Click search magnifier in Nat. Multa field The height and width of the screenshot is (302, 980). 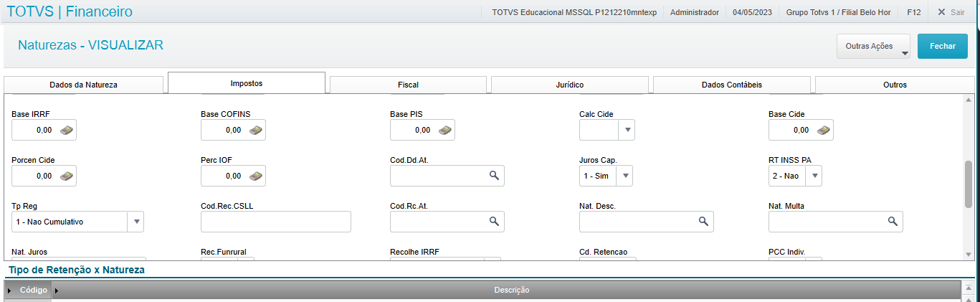tap(893, 222)
